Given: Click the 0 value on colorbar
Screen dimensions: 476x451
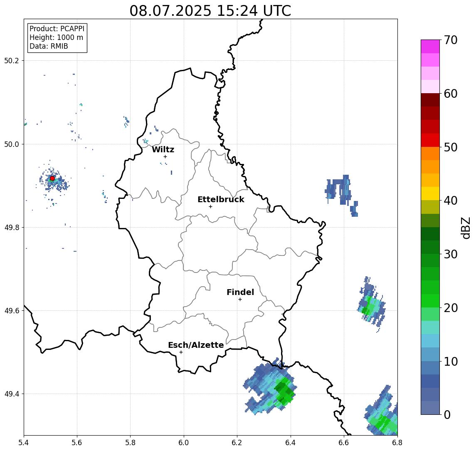Looking at the screenshot, I should [x=447, y=415].
